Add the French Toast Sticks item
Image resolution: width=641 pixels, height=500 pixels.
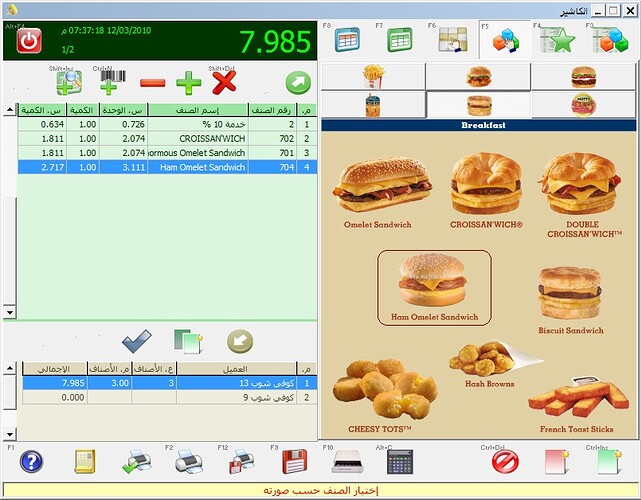click(577, 405)
